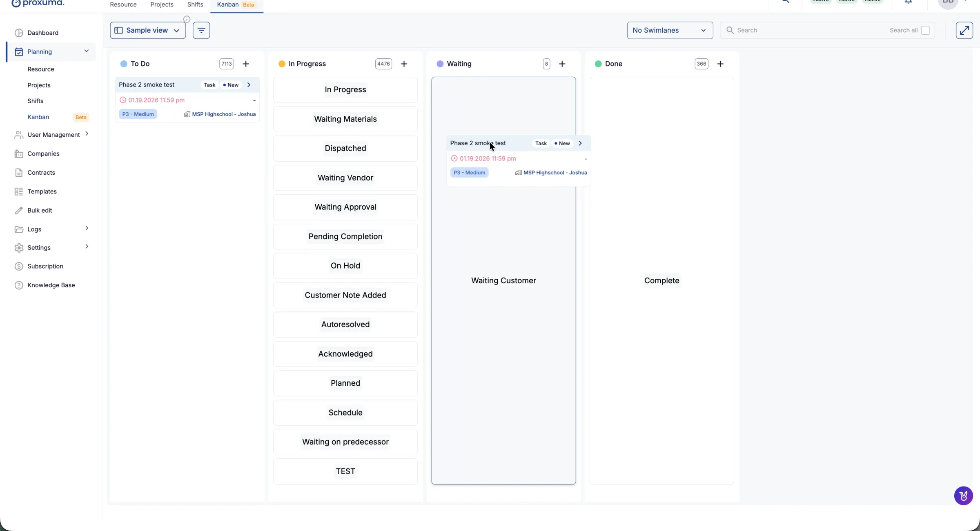This screenshot has width=980, height=531.
Task: Click the purple assistant icon
Action: pyautogui.click(x=963, y=496)
